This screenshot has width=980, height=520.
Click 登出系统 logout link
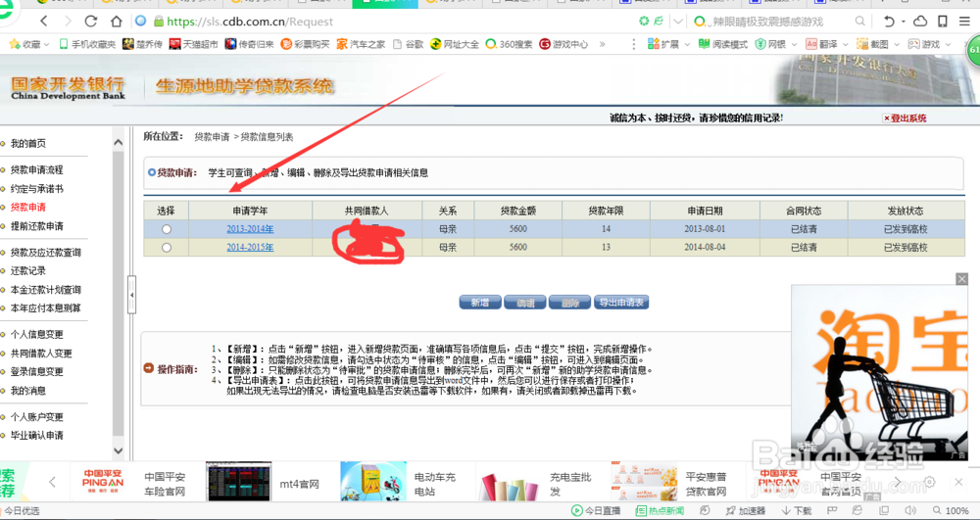[905, 118]
